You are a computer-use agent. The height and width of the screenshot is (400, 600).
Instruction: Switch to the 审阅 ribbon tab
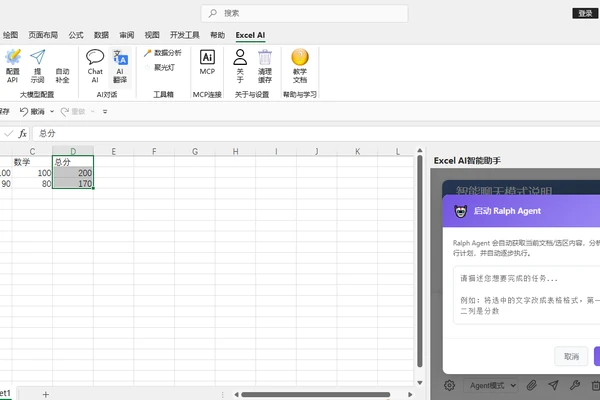[127, 35]
